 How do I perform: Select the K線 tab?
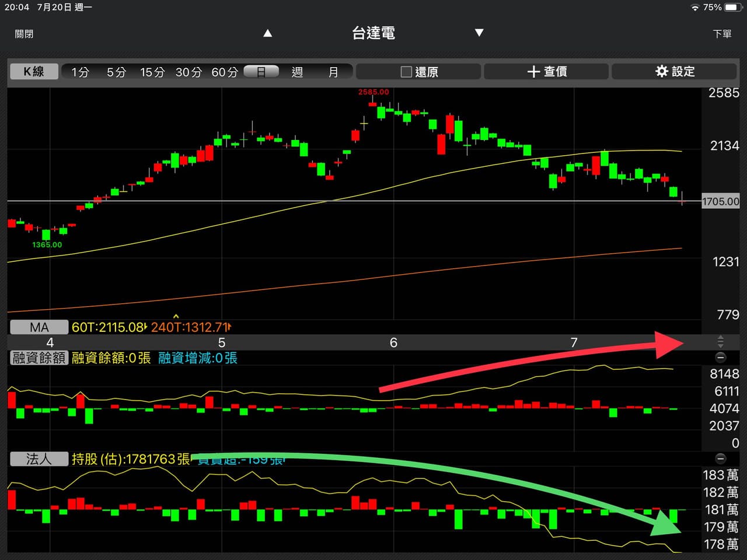tap(34, 71)
